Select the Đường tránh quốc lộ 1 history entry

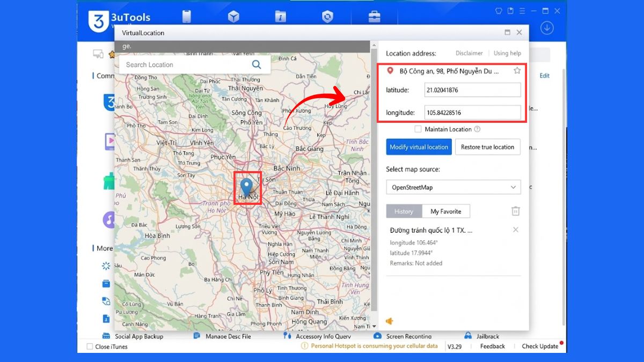point(453,247)
